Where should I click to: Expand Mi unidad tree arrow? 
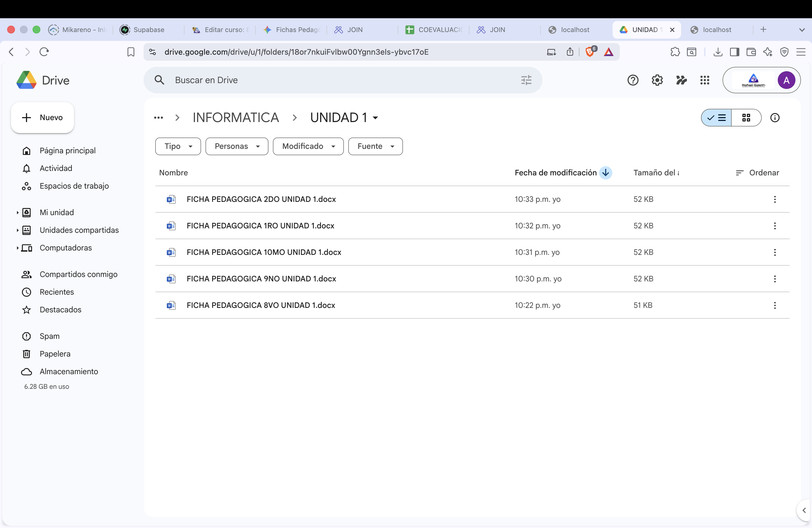tap(17, 212)
